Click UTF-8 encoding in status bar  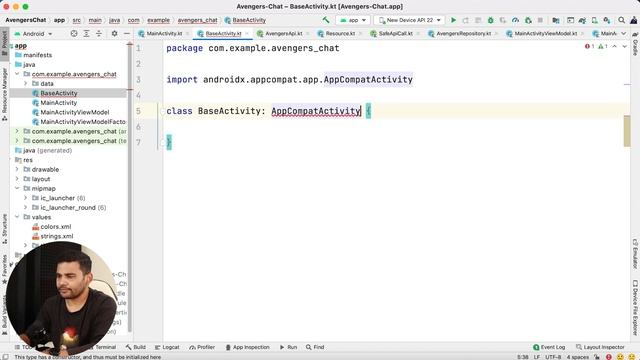[x=553, y=357]
